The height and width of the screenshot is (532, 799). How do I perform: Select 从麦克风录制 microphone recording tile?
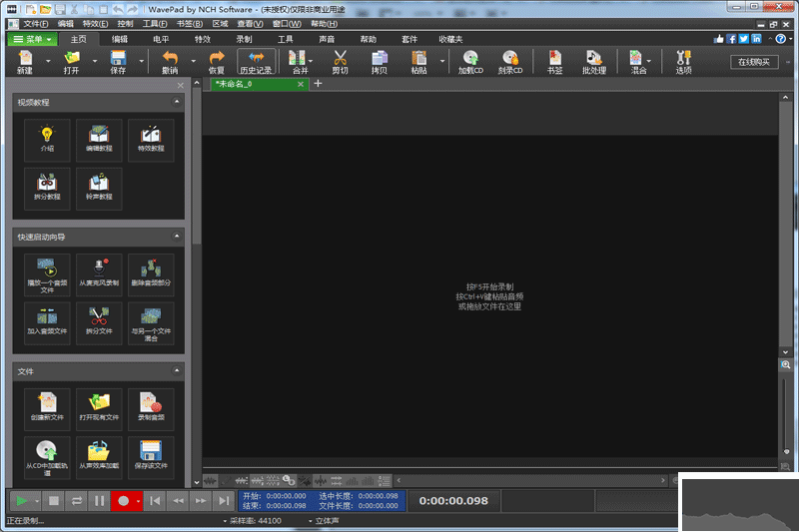click(x=99, y=273)
